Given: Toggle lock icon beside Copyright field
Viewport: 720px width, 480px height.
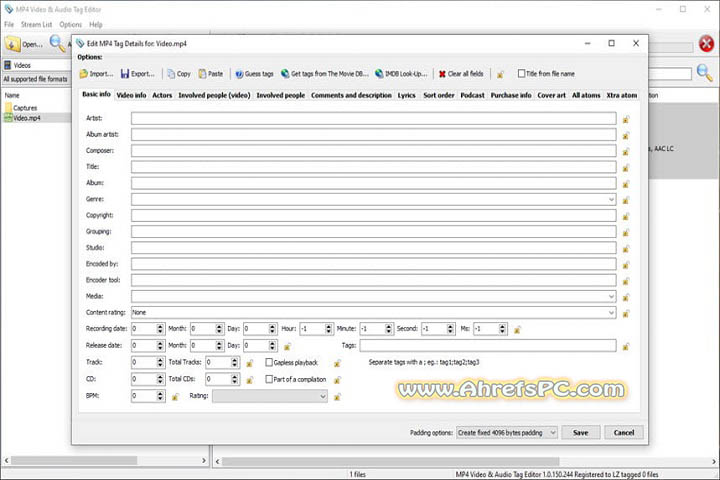Looking at the screenshot, I should click(x=625, y=216).
